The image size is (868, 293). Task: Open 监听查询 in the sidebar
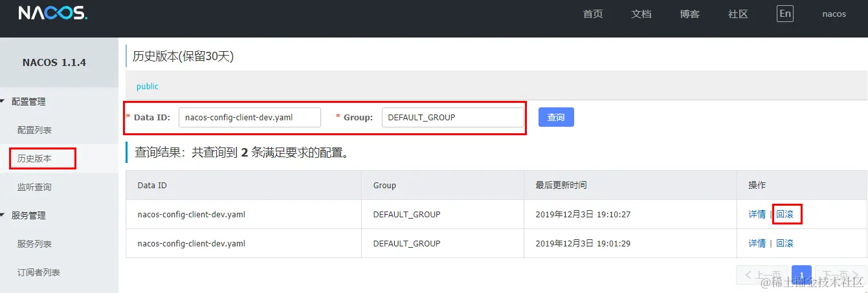(x=34, y=187)
